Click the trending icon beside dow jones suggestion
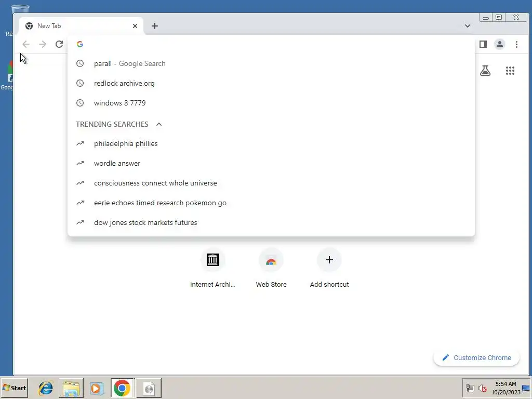Screen dimensions: 532x399 coord(80,222)
